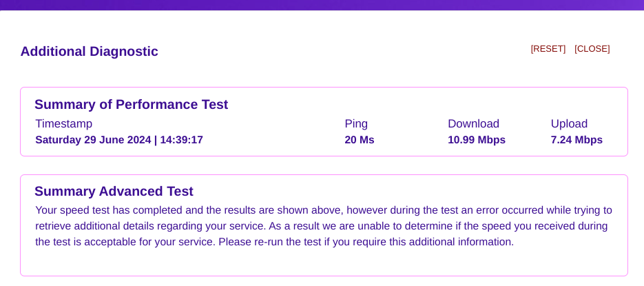Click empty space below the Advanced Test paragraph
The width and height of the screenshot is (644, 286).
coord(324,263)
